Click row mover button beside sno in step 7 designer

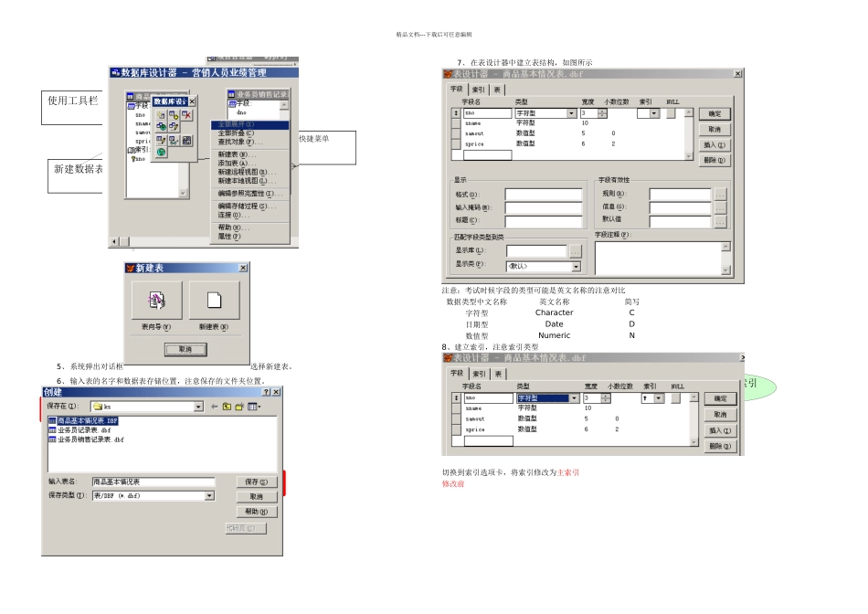pos(456,113)
